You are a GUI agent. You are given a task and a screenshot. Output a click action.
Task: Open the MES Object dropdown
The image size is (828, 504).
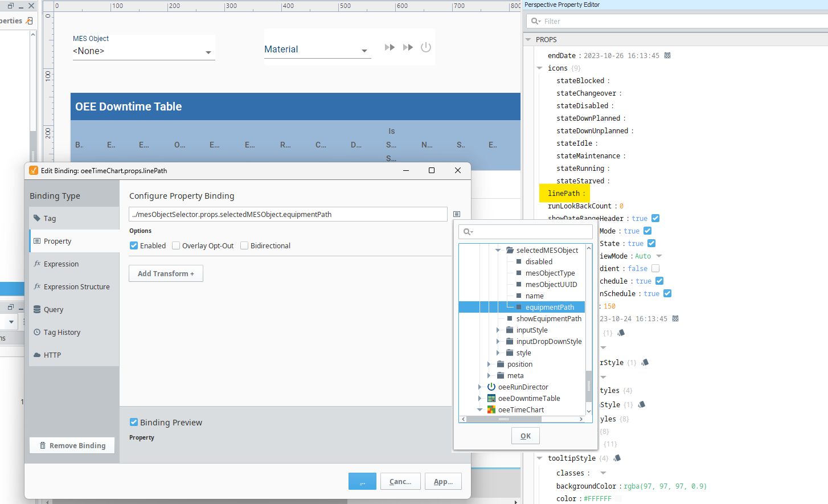tap(208, 52)
